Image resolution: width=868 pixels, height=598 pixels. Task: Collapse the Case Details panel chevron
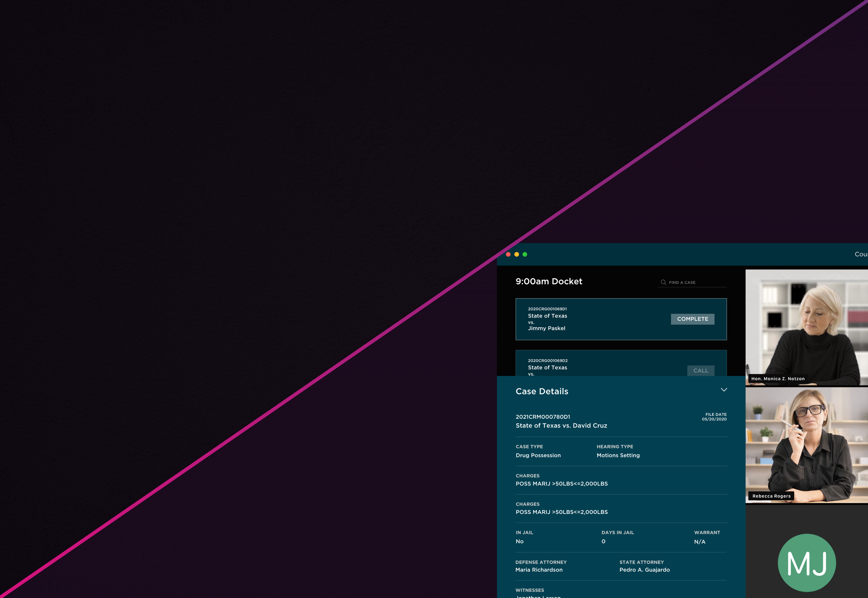tap(724, 390)
